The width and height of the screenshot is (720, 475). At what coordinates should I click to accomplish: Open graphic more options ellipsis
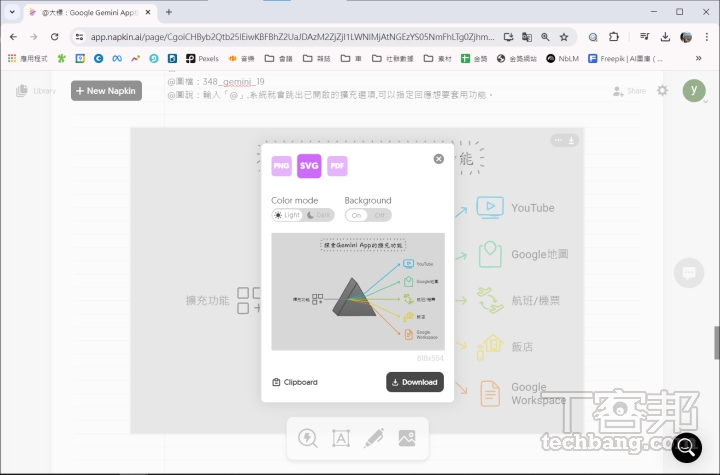click(558, 140)
